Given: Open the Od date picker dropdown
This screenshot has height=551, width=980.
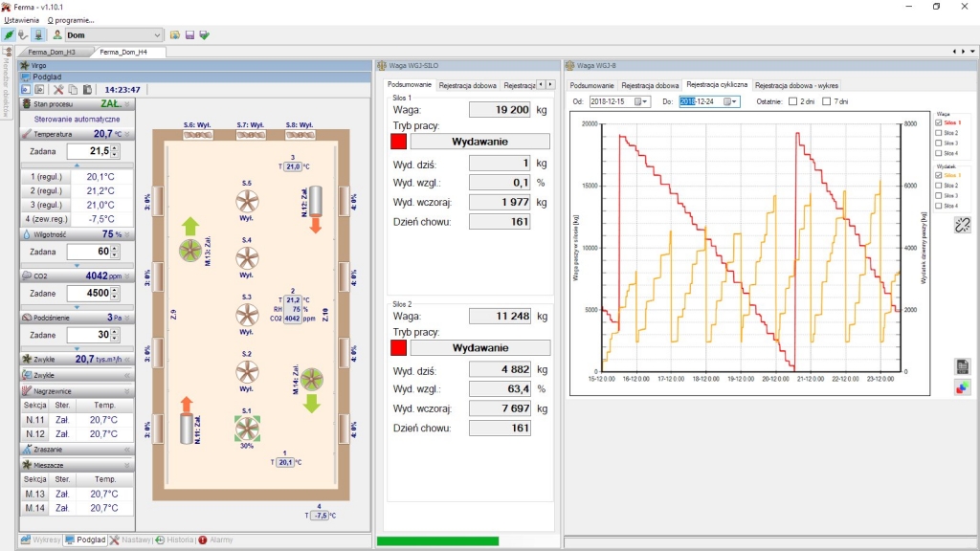Looking at the screenshot, I should 643,101.
